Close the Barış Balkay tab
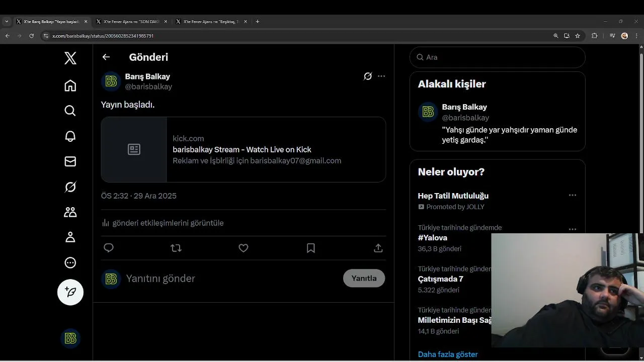The image size is (644, 362). pos(86,22)
